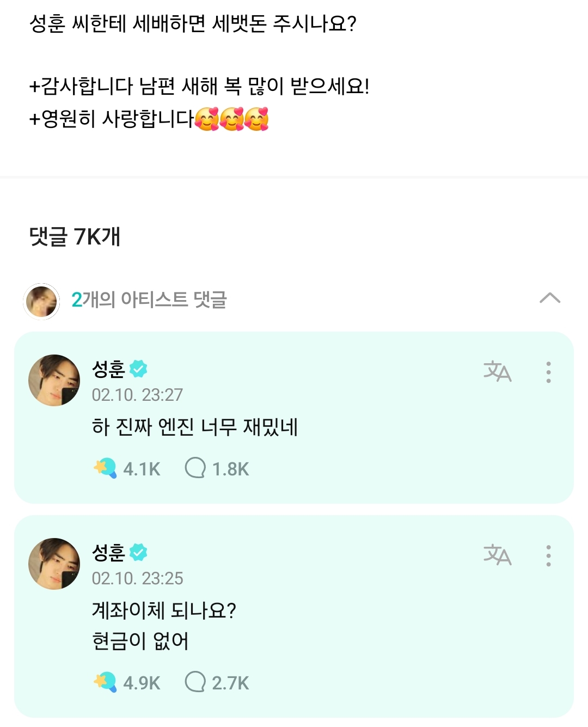Select the 2개의 아티스트 댓글 header
Screen dimensions: 588x727
point(149,300)
